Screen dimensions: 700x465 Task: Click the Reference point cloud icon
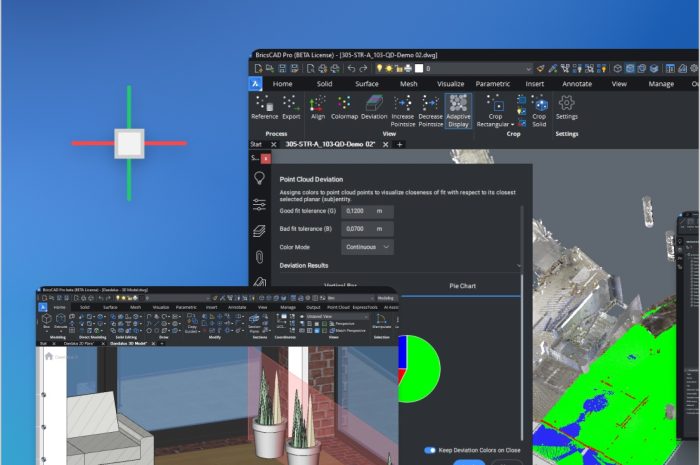point(265,107)
